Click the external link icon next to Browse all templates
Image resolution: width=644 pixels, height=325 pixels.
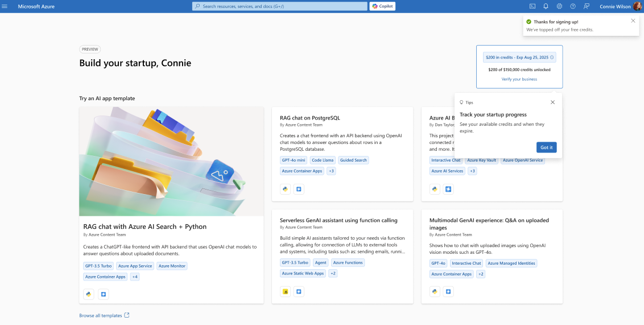pyautogui.click(x=126, y=315)
